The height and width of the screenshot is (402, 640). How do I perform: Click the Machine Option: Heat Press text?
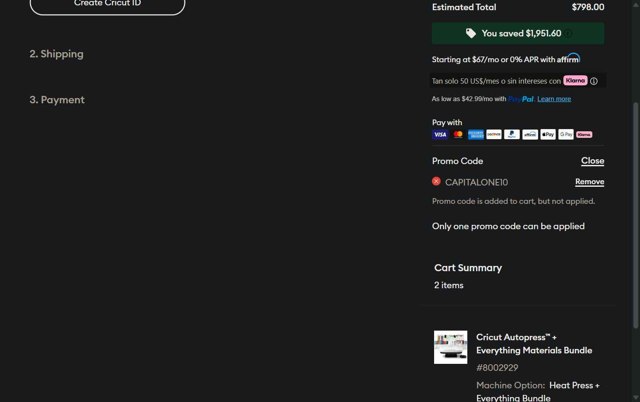[538, 391]
